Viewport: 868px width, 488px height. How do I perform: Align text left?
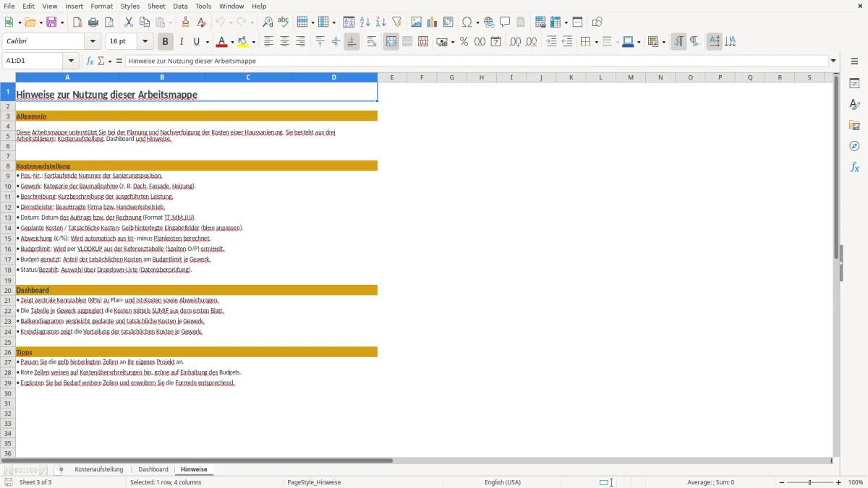268,42
